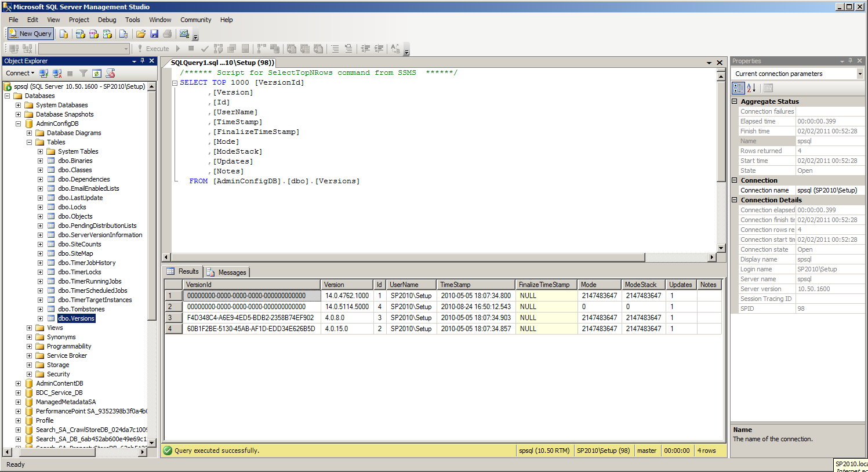Click the Database Engine Query icon
This screenshot has height=472, width=868.
pos(64,34)
